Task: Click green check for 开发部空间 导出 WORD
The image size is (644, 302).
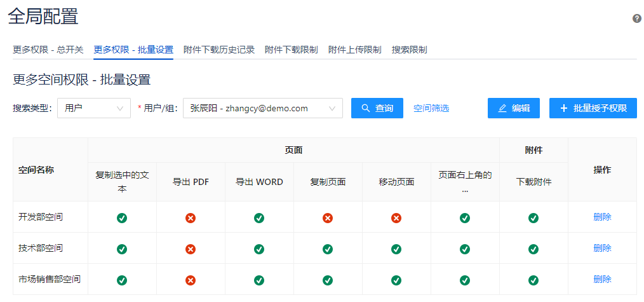Action: 259,217
